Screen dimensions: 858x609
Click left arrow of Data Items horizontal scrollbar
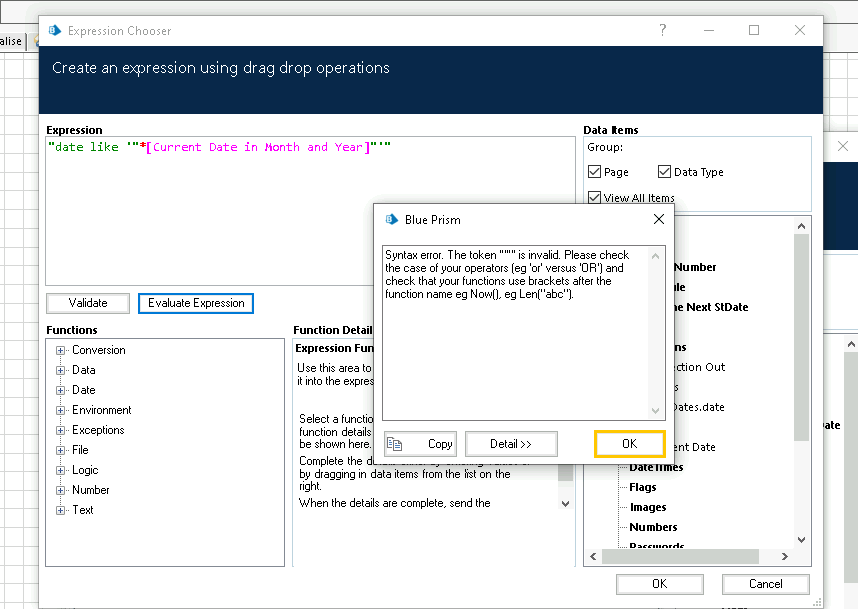pyautogui.click(x=593, y=556)
